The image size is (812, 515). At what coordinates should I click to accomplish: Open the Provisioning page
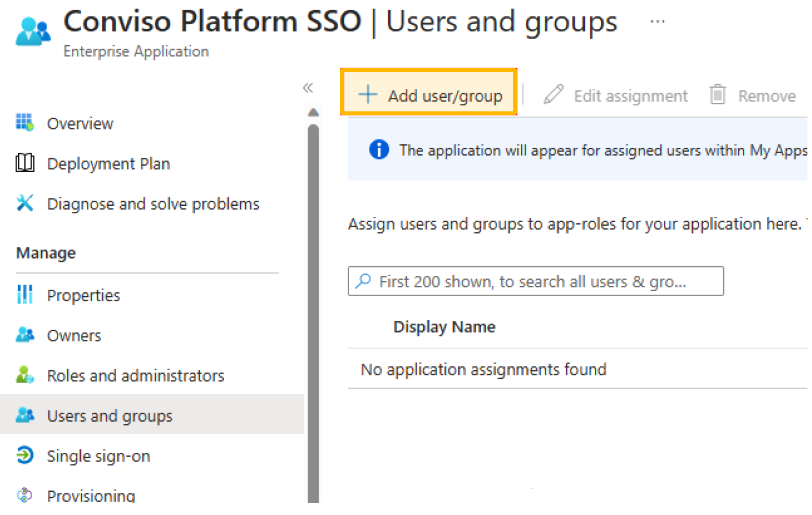pos(91,496)
